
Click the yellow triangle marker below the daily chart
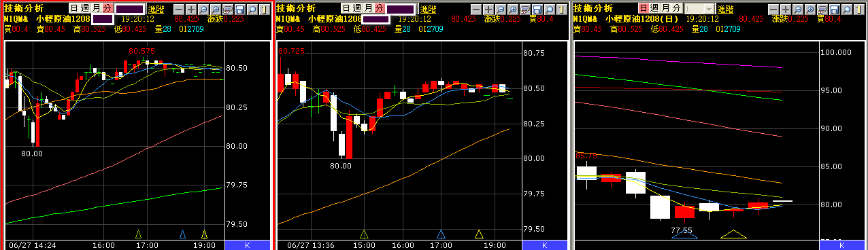733,235
